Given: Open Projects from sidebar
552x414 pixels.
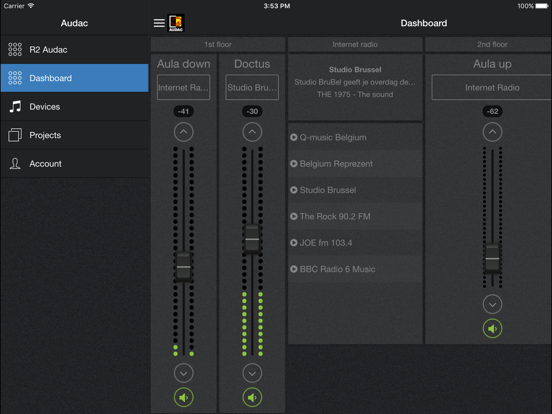Looking at the screenshot, I should pyautogui.click(x=75, y=135).
